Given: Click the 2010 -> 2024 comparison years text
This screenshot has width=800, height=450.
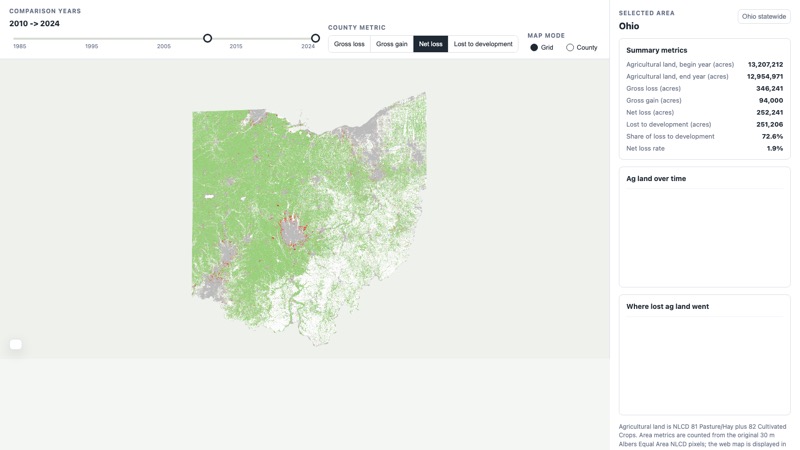Looking at the screenshot, I should [x=34, y=23].
